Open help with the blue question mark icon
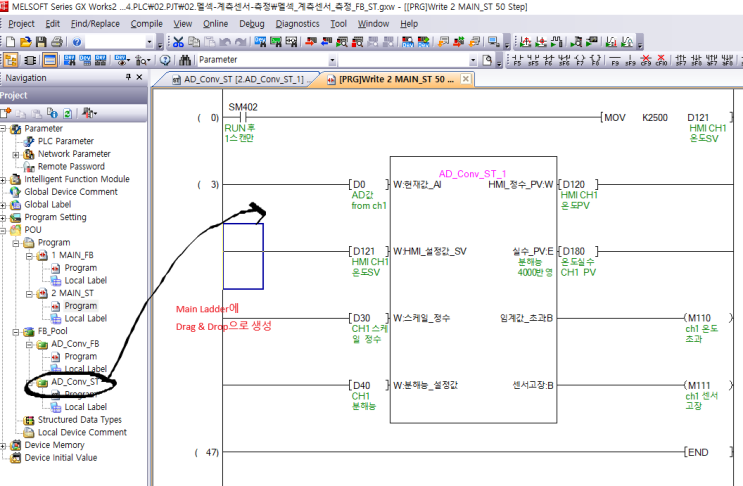 pyautogui.click(x=77, y=42)
